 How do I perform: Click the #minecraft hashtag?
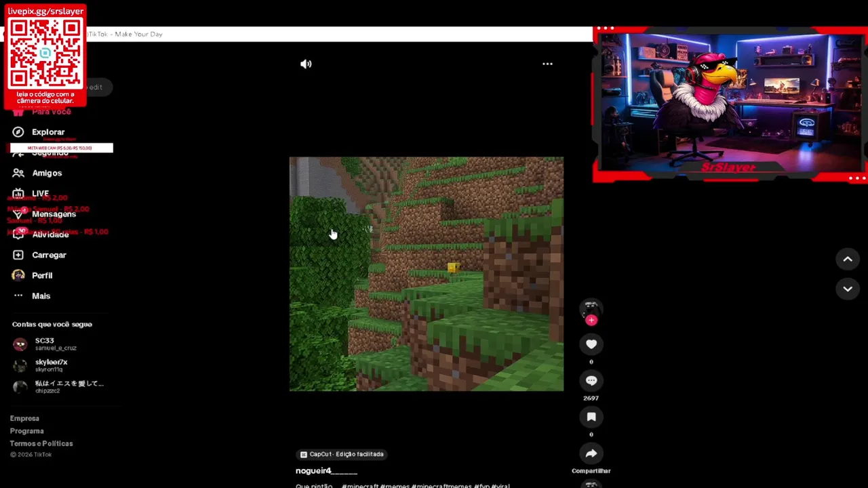tap(360, 485)
